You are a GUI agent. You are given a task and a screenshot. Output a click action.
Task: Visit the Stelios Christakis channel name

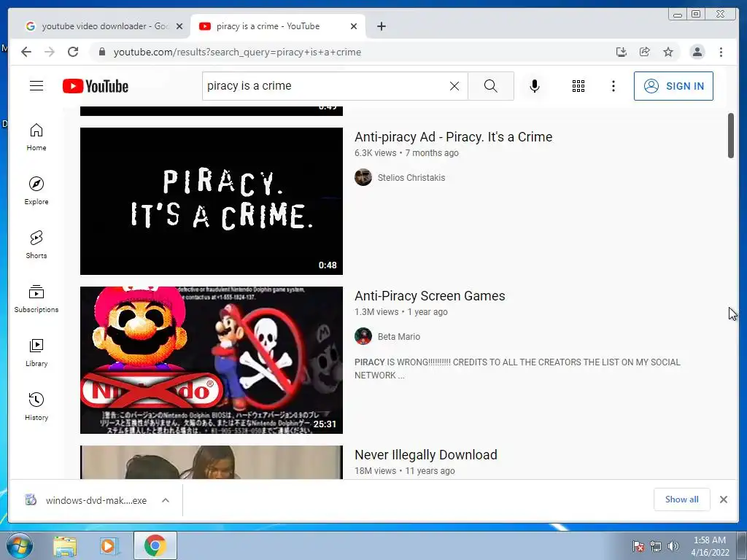[x=411, y=178]
